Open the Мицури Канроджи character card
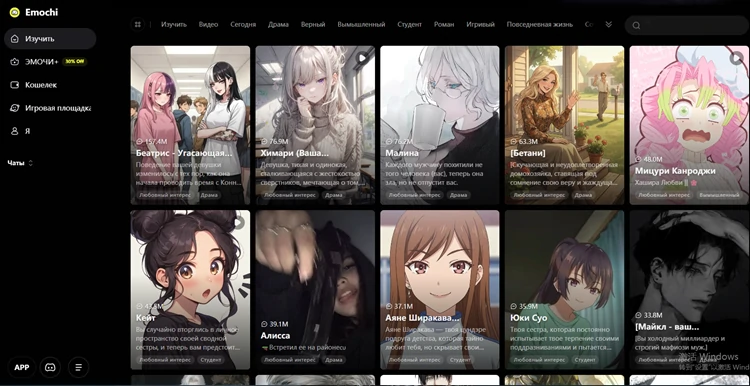This screenshot has height=386, width=750. click(689, 125)
